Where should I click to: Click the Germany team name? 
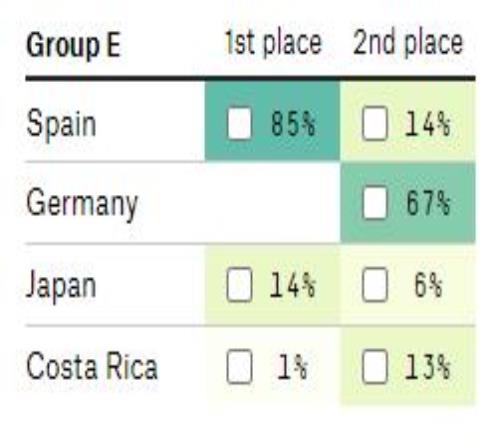coord(82,204)
